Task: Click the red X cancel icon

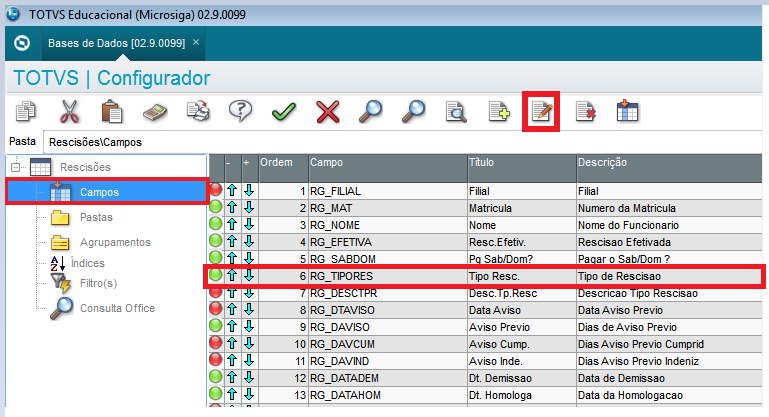Action: coord(328,112)
